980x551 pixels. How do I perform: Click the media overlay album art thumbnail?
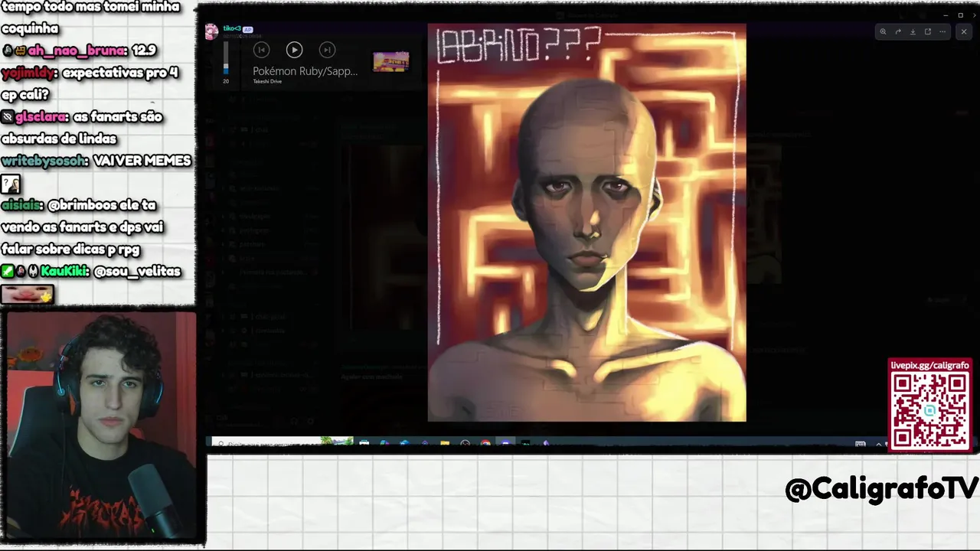pyautogui.click(x=390, y=62)
